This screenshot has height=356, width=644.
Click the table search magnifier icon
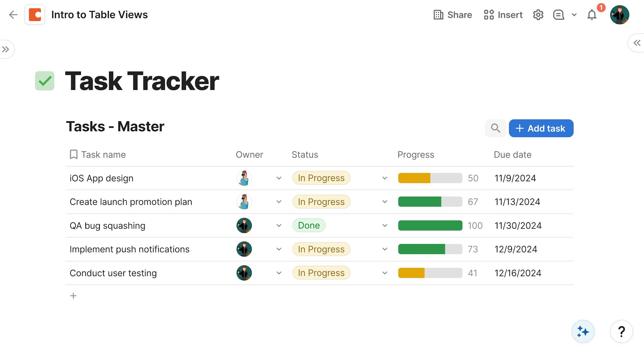point(496,128)
